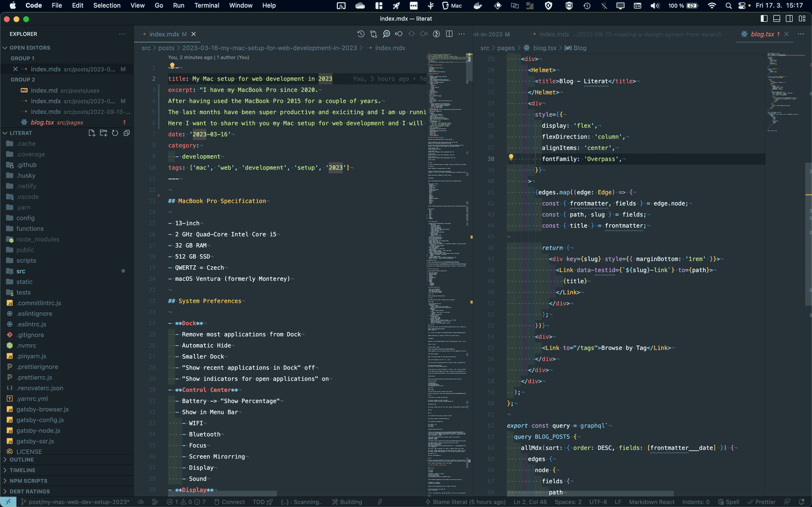Screen dimensions: 812x507
Task: Open blog.tsx in Open Editors Group 2
Action: point(67,122)
